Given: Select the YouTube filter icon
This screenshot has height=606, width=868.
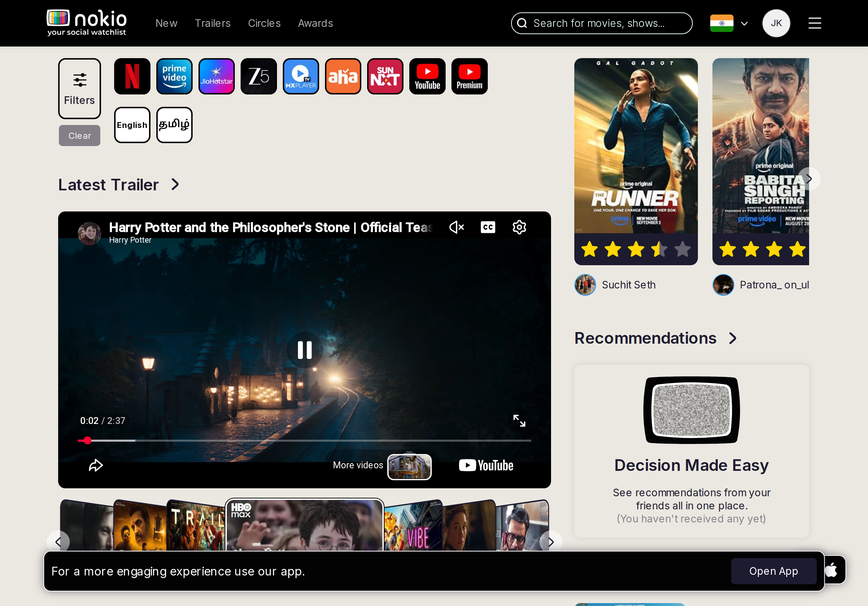Looking at the screenshot, I should 427,76.
